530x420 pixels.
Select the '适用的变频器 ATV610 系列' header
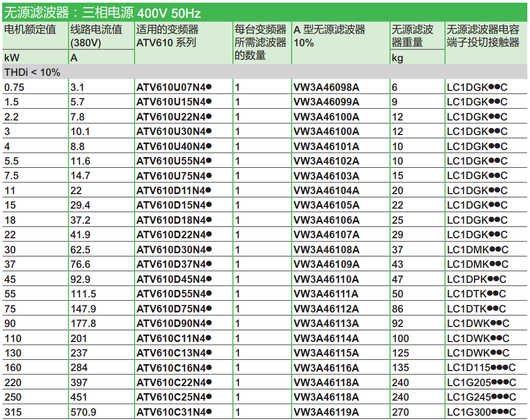point(167,35)
